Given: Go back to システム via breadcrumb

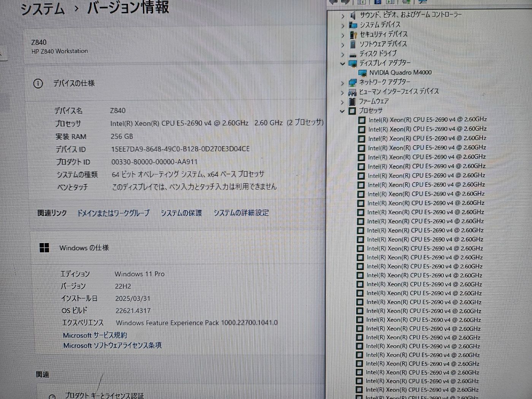Looking at the screenshot, I should tap(43, 9).
